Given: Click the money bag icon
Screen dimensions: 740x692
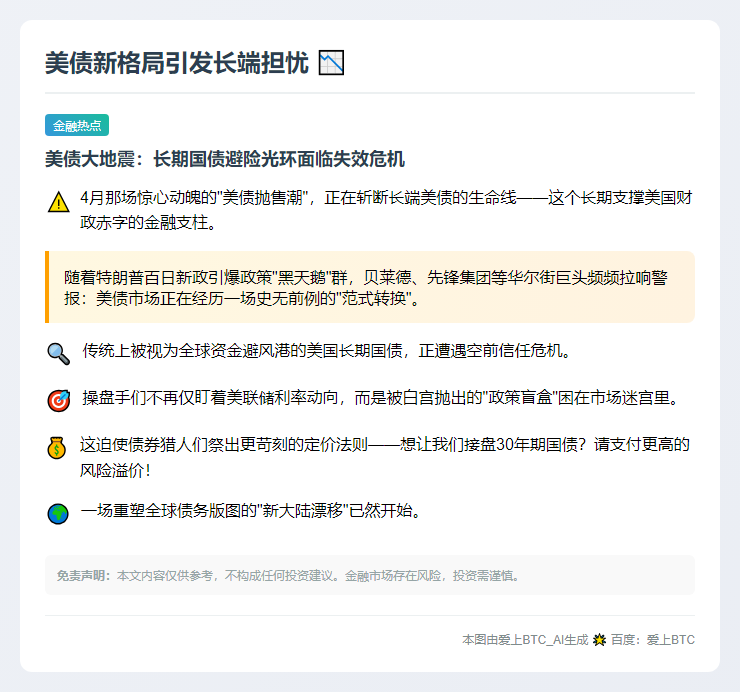Looking at the screenshot, I should coord(57,448).
